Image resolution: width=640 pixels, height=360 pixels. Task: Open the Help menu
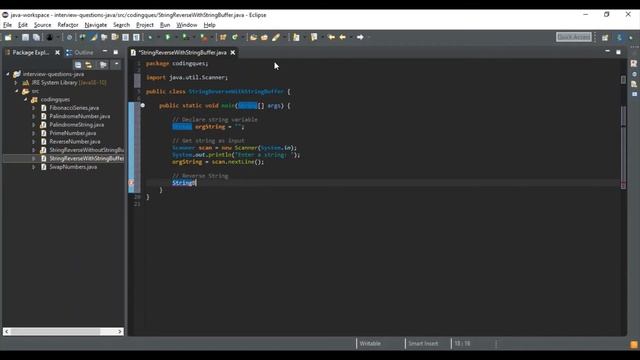[x=209, y=25]
